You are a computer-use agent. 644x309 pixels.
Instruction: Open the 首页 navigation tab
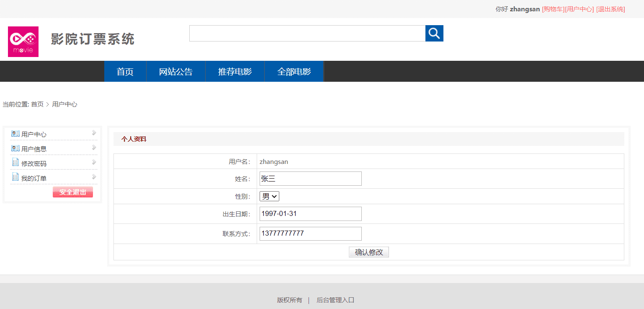point(125,71)
